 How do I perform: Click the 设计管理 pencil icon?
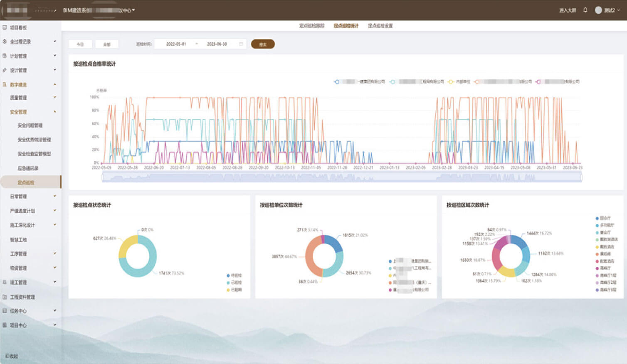click(x=5, y=70)
